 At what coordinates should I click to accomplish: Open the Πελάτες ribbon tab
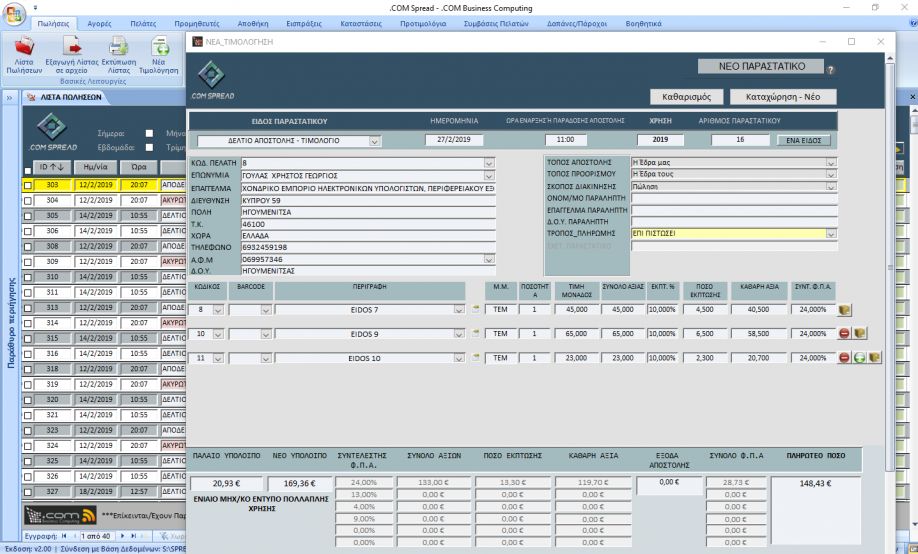(x=143, y=23)
